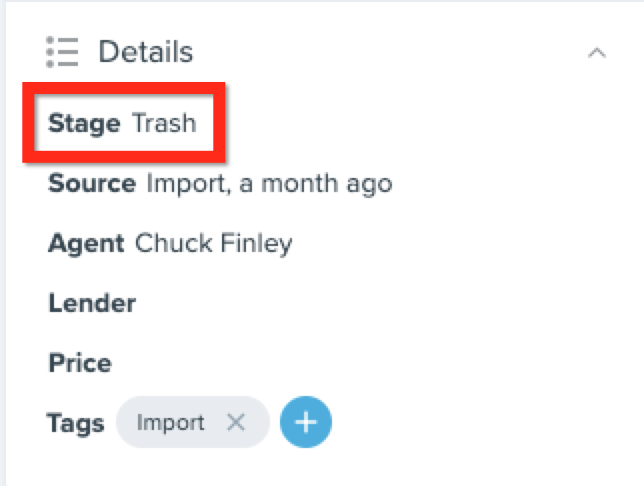
Task: Remove the Import tag
Action: pos(236,422)
